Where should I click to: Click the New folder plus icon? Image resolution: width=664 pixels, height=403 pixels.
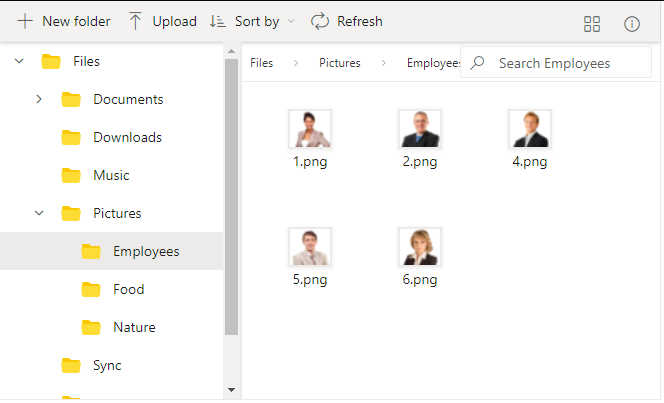tap(25, 21)
